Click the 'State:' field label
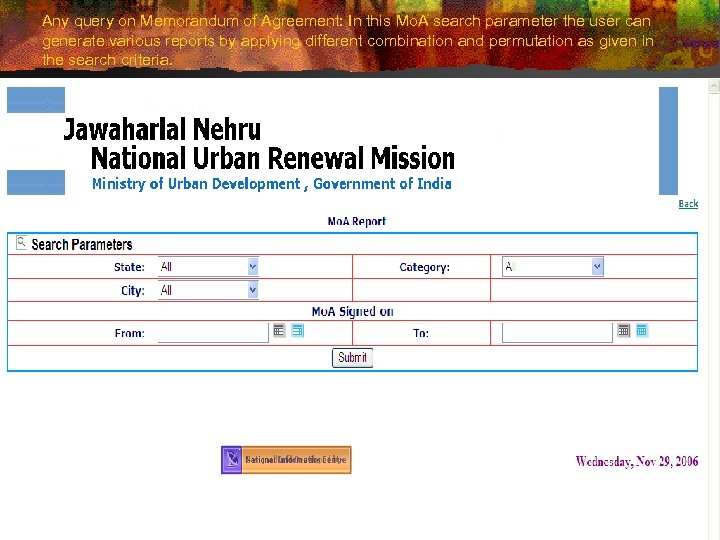Screen dimensions: 720x540 [x=129, y=267]
